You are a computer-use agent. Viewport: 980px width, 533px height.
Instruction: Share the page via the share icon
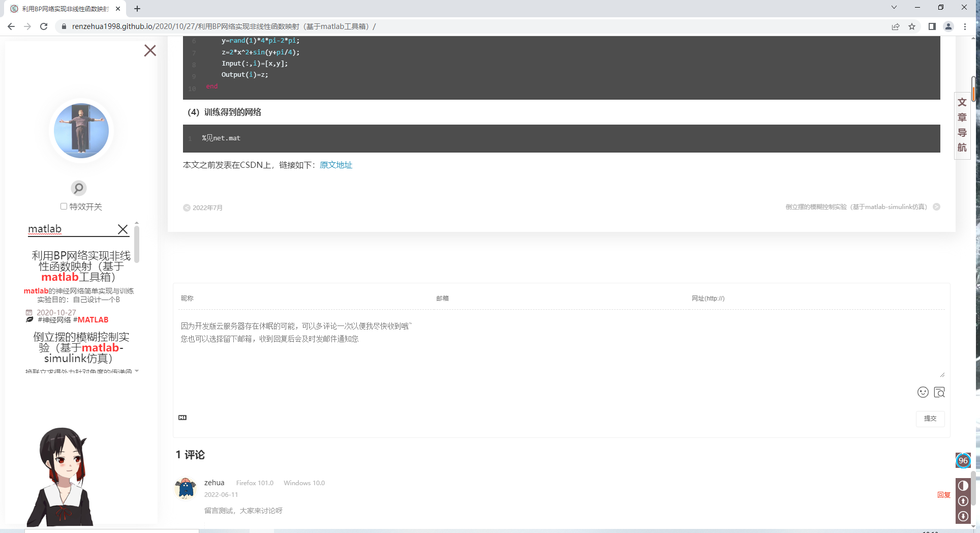pos(896,26)
